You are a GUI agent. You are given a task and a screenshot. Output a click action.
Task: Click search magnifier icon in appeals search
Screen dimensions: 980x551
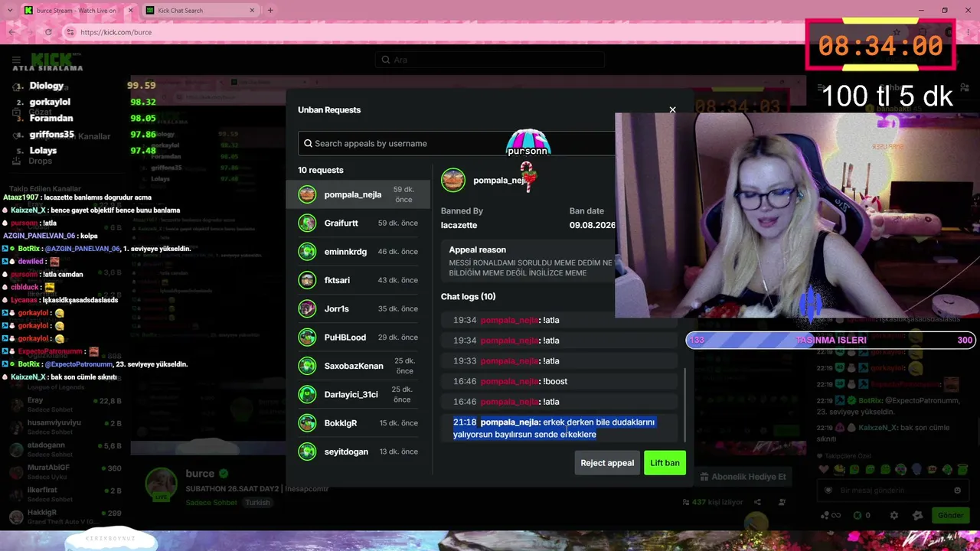(x=308, y=143)
